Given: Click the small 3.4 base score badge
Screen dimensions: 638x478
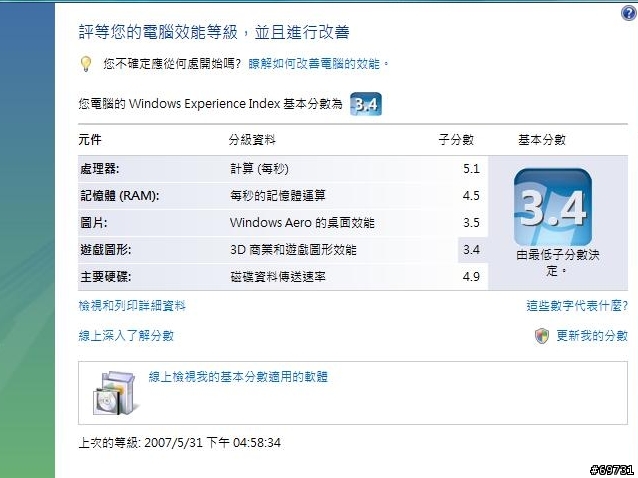Looking at the screenshot, I should pyautogui.click(x=366, y=104).
